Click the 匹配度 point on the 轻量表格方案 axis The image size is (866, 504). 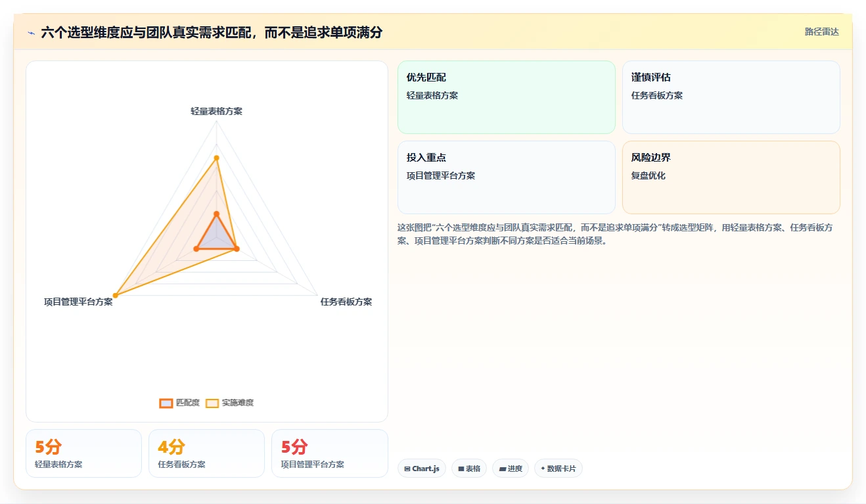[216, 214]
